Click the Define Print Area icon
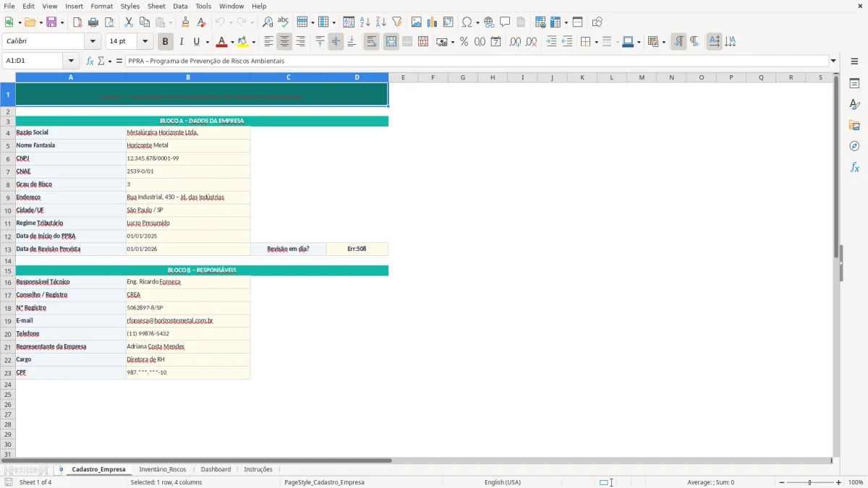868x488 pixels. pyautogui.click(x=540, y=22)
